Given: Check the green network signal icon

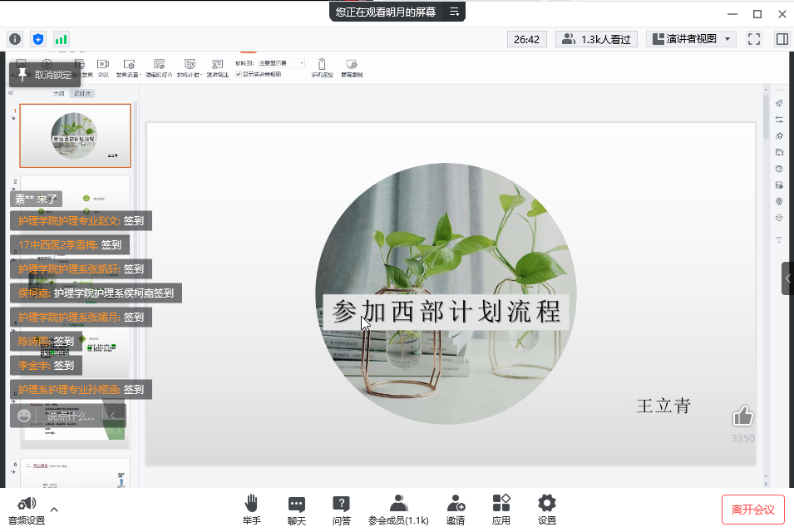Looking at the screenshot, I should coord(62,39).
